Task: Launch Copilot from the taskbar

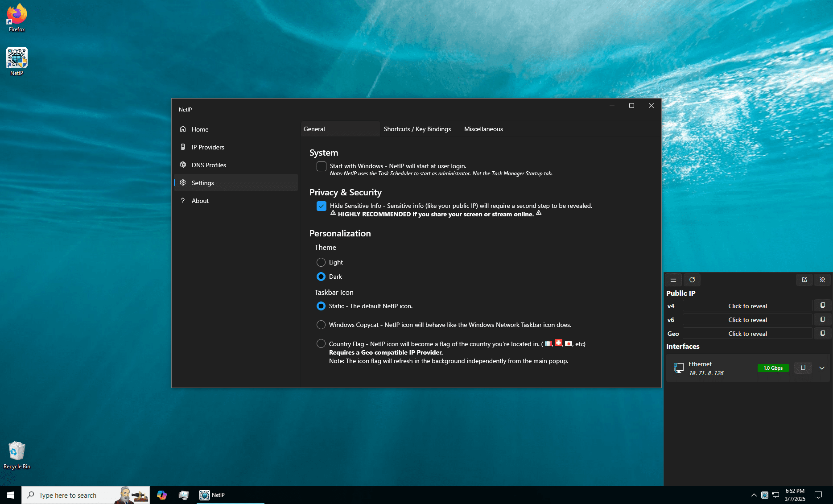Action: [162, 495]
